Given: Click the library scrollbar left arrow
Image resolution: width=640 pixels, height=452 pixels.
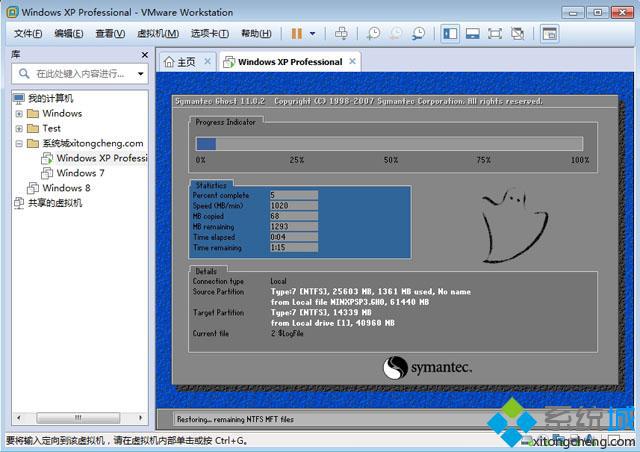Looking at the screenshot, I should (x=18, y=418).
